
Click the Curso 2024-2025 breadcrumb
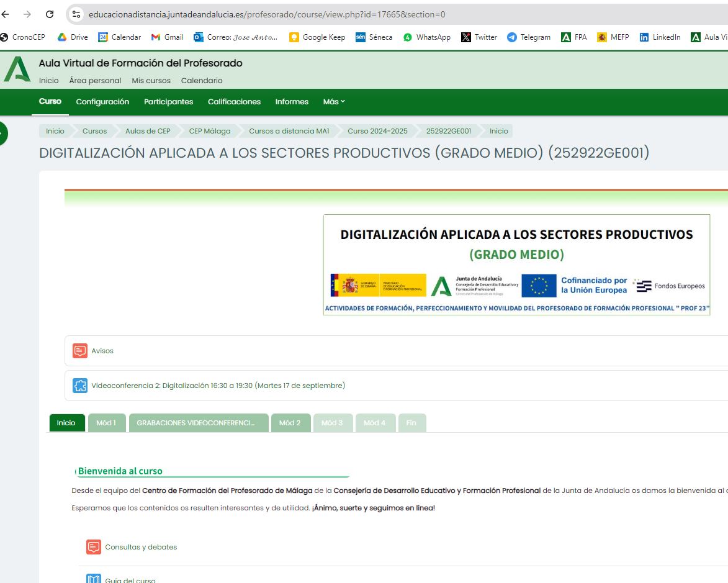(377, 131)
